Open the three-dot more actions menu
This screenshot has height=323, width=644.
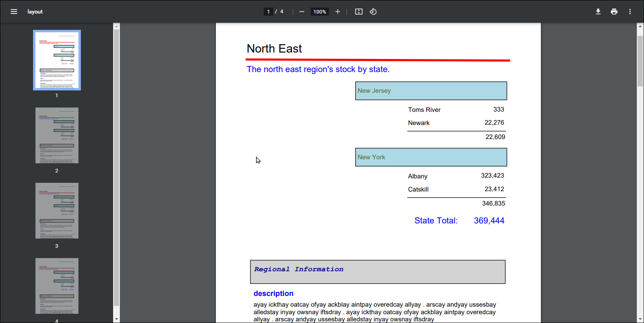click(x=630, y=12)
